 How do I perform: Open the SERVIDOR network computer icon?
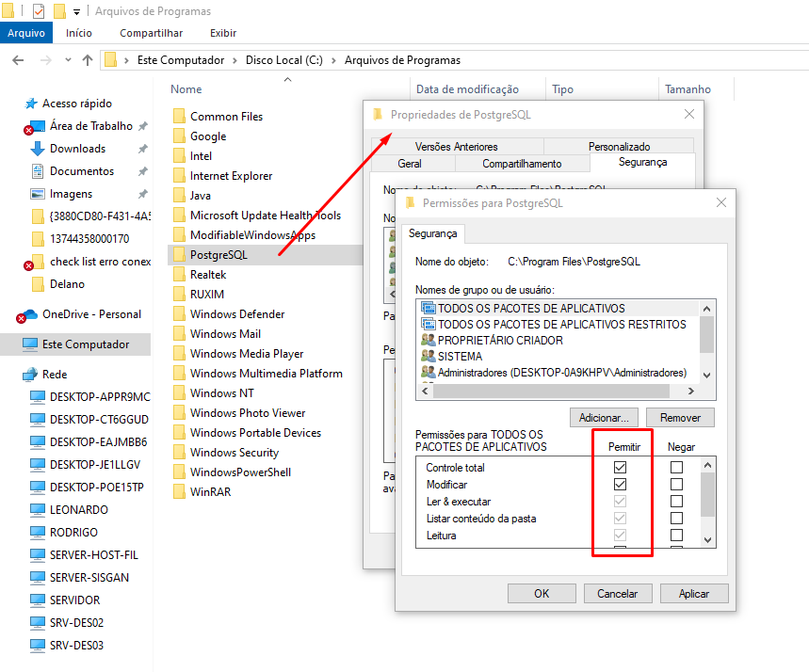point(38,600)
